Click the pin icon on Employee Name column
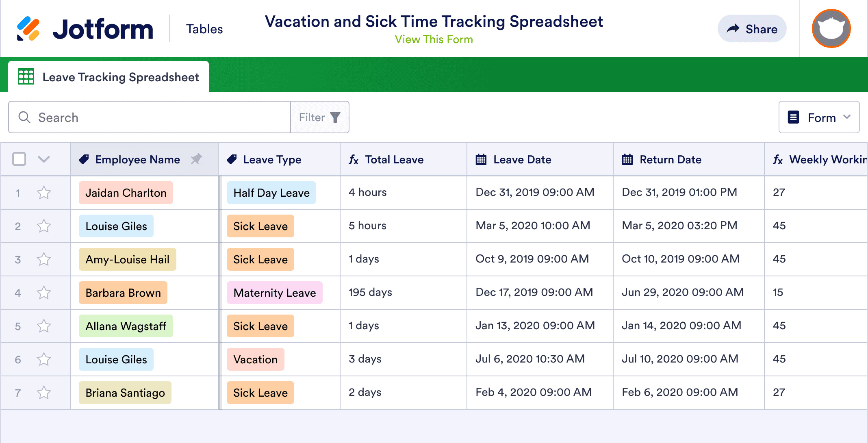This screenshot has height=443, width=868. (197, 159)
